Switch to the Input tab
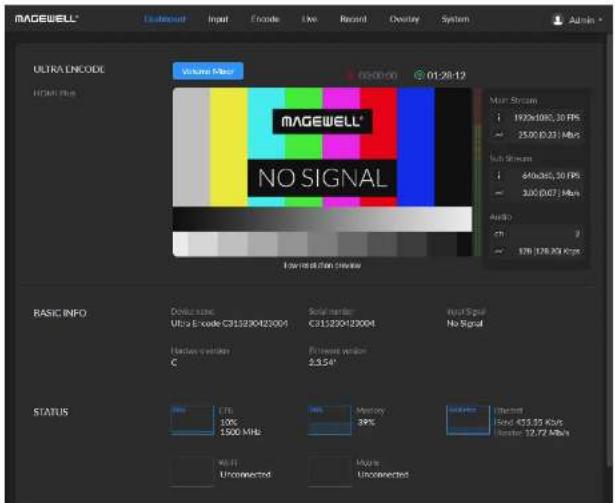The image size is (615, 503). point(218,19)
